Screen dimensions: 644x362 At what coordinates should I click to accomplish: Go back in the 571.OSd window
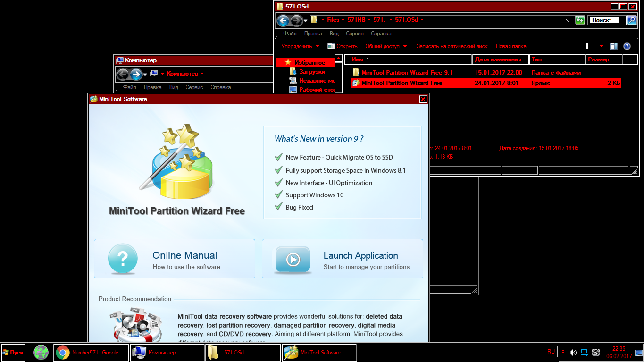(x=283, y=20)
